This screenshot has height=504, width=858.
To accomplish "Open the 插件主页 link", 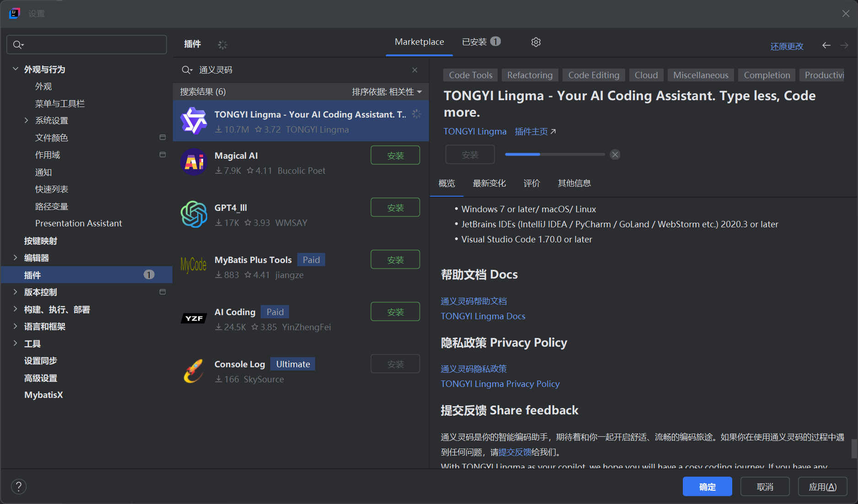I will (535, 132).
